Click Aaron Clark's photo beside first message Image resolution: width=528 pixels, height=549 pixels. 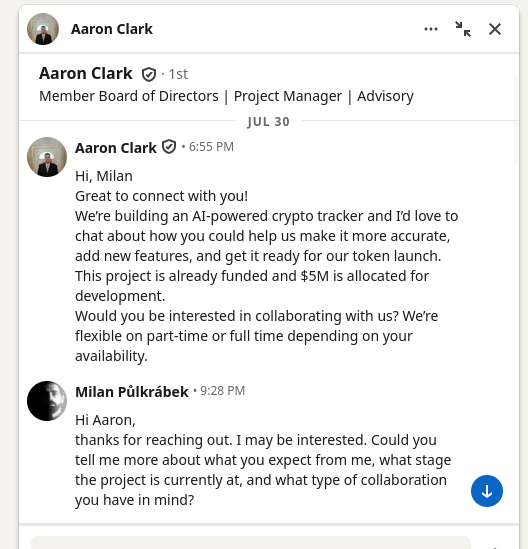[47, 157]
